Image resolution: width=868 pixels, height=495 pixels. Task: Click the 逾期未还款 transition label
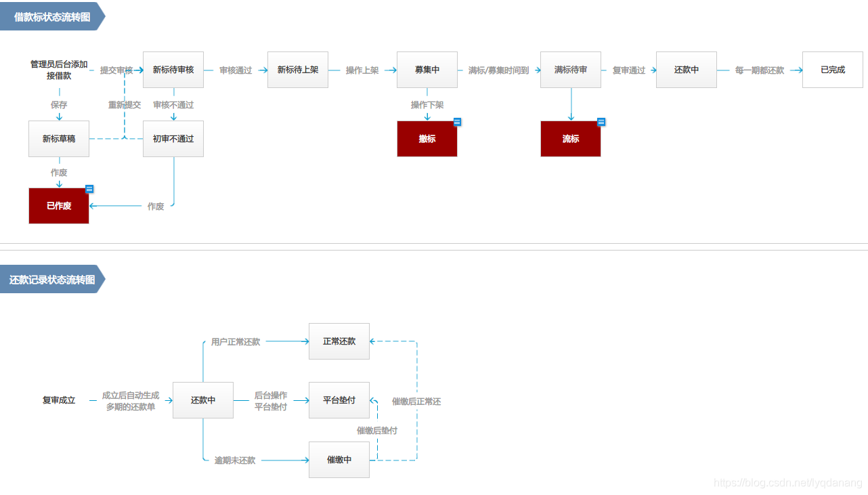pyautogui.click(x=235, y=460)
